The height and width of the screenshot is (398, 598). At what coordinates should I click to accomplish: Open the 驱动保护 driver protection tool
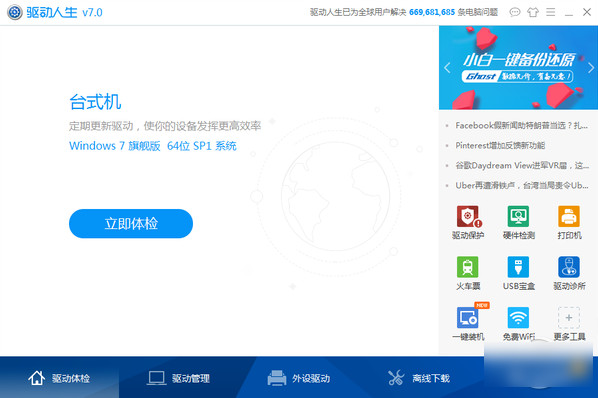(468, 223)
